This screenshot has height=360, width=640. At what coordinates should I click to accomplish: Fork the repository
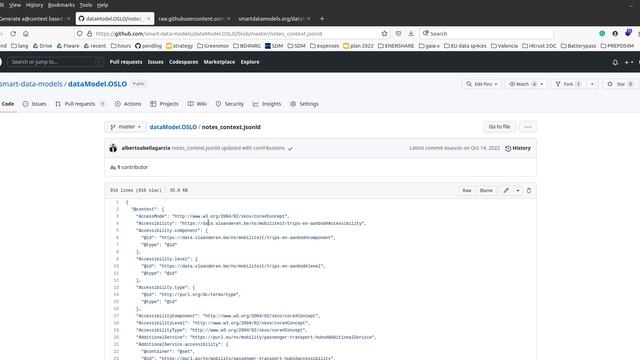pos(568,84)
